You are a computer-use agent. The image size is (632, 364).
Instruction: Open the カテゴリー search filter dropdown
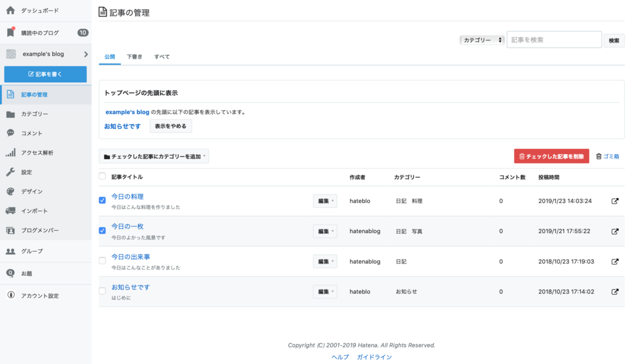(482, 40)
